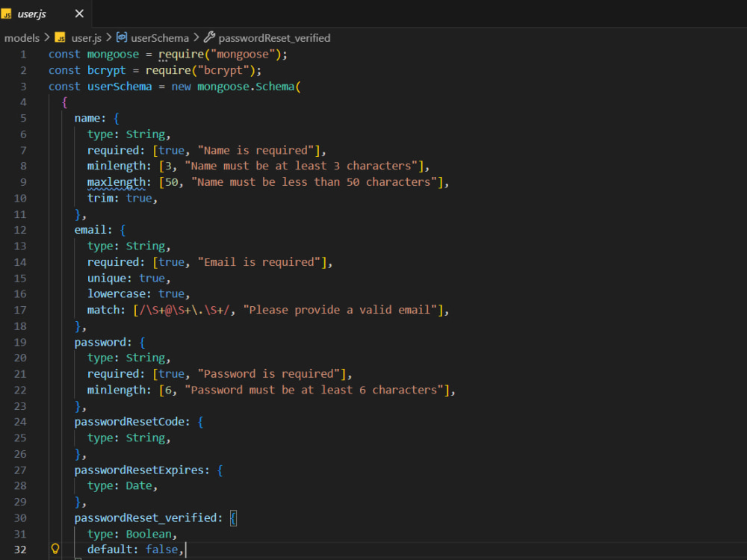Click line number 1 in the gutter
Viewport: 747px width, 560px height.
(23, 55)
